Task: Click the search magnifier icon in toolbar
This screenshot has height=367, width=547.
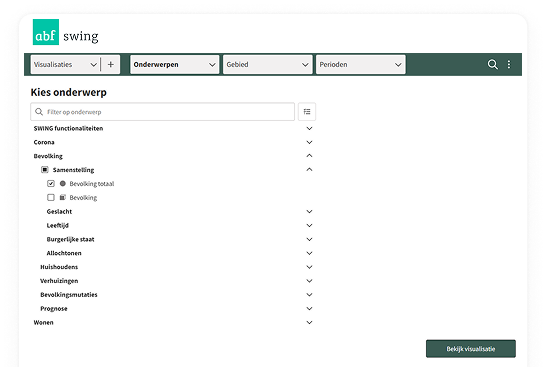Action: click(492, 64)
